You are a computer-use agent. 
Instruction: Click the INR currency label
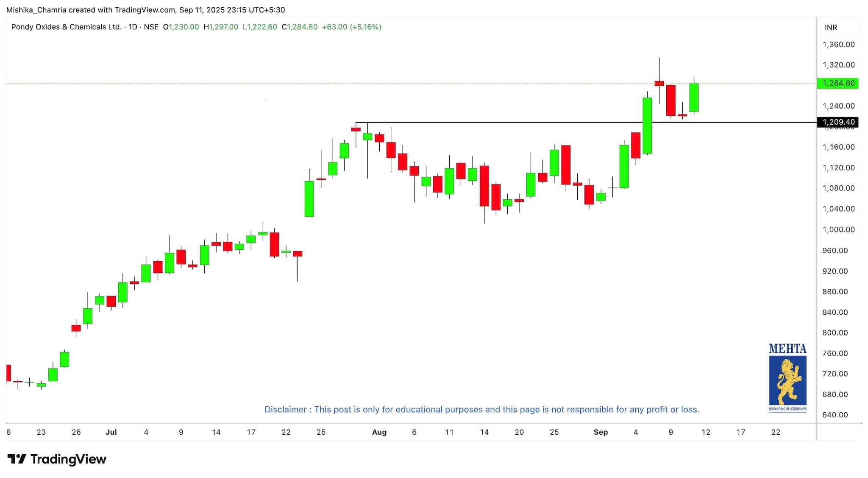tap(831, 28)
